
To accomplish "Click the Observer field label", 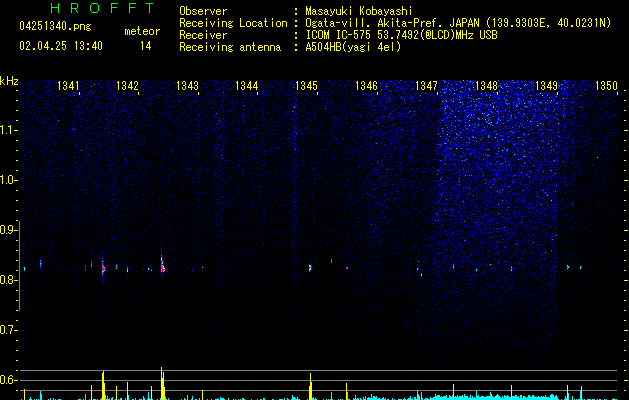I will click(x=203, y=11).
